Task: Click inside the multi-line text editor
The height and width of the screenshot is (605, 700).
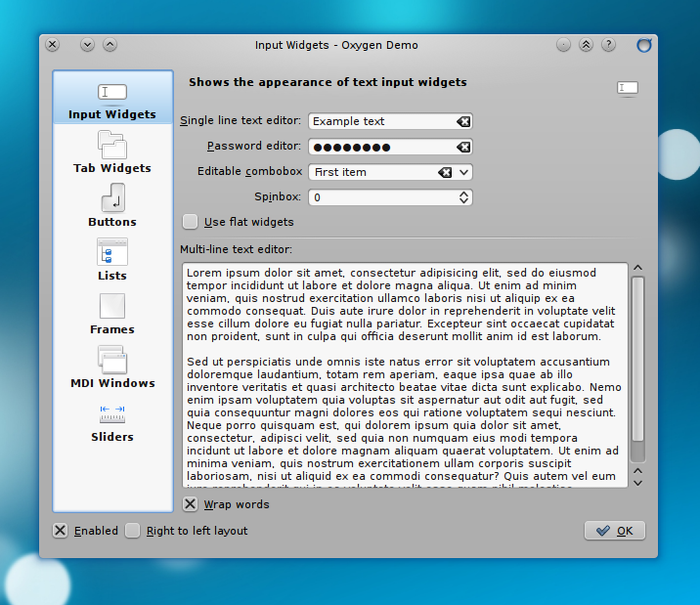Action: (x=405, y=374)
